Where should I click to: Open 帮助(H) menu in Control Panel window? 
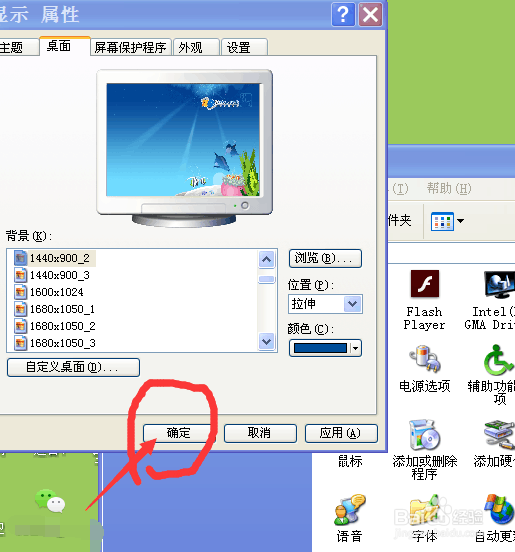[449, 188]
